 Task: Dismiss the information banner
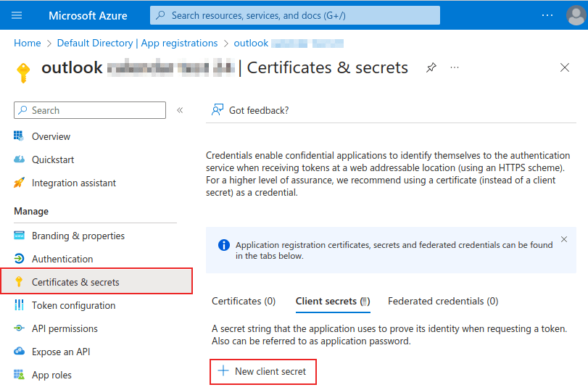tap(564, 239)
